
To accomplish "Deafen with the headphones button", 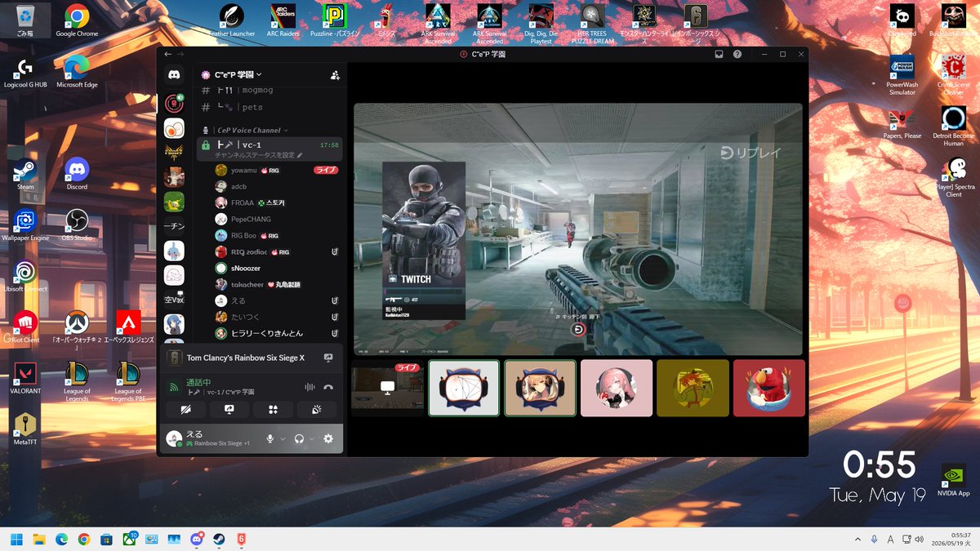I will point(300,438).
